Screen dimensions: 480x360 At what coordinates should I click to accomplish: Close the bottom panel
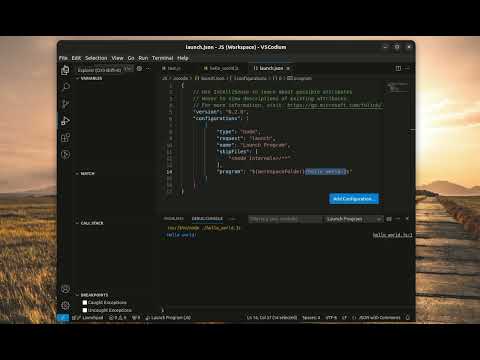(407, 219)
